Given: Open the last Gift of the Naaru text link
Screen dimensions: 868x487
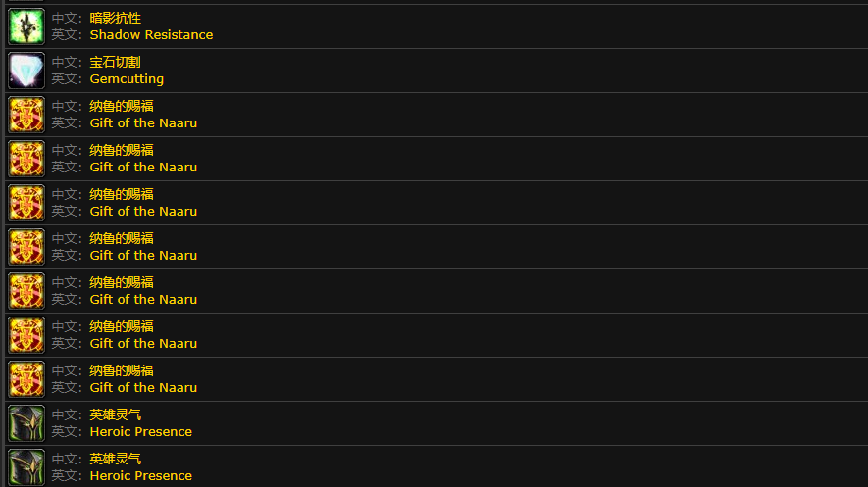Looking at the screenshot, I should click(x=143, y=387).
